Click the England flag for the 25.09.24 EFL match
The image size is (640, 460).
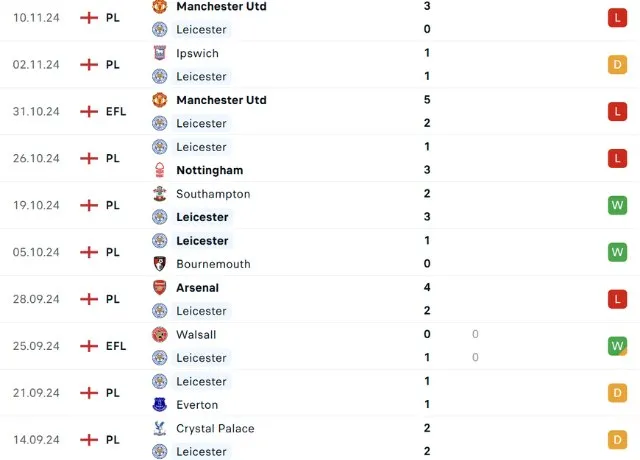click(89, 346)
